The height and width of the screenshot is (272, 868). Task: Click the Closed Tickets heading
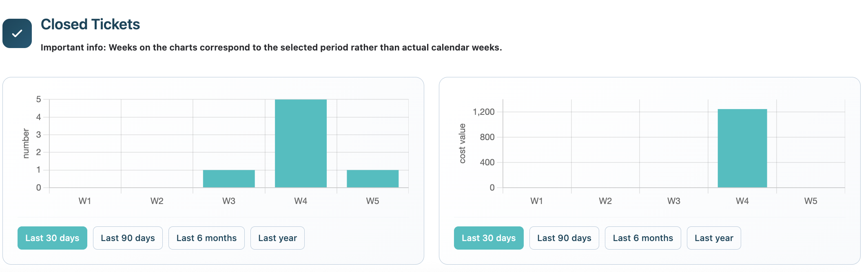tap(90, 24)
